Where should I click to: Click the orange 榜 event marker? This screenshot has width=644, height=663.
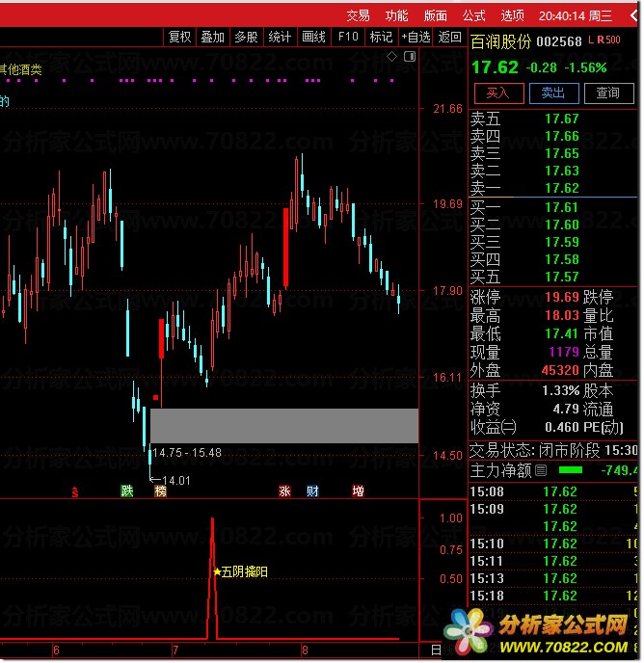pyautogui.click(x=160, y=491)
